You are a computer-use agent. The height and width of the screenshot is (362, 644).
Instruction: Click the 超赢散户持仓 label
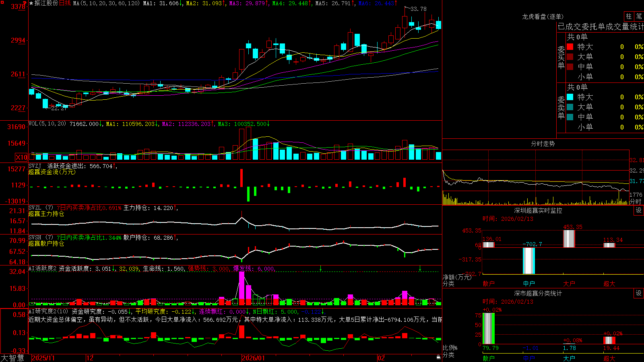point(46,243)
